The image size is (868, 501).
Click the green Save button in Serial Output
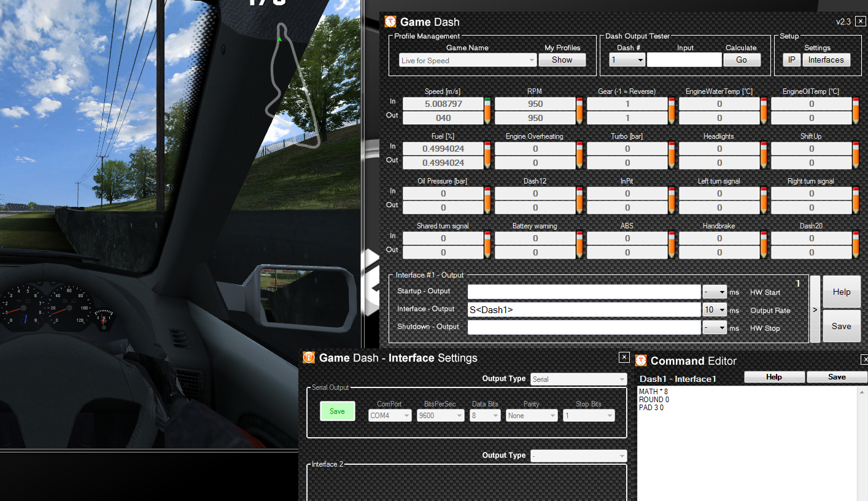point(337,411)
